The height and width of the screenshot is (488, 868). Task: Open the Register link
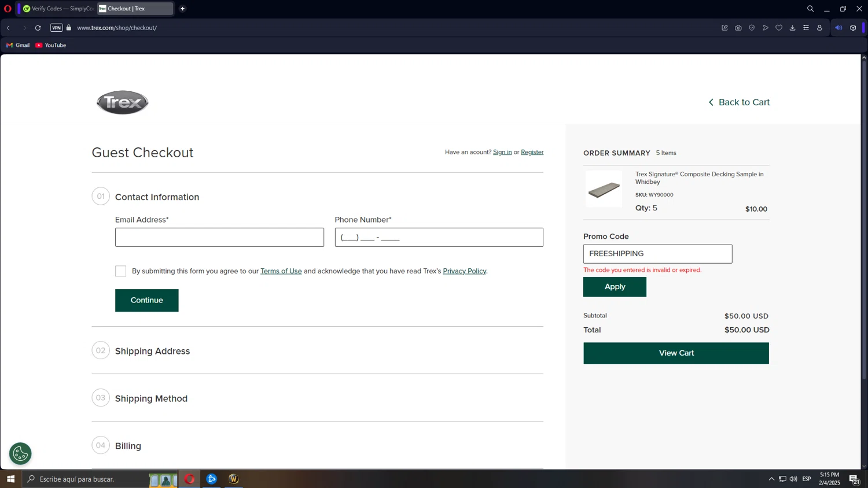tap(532, 152)
